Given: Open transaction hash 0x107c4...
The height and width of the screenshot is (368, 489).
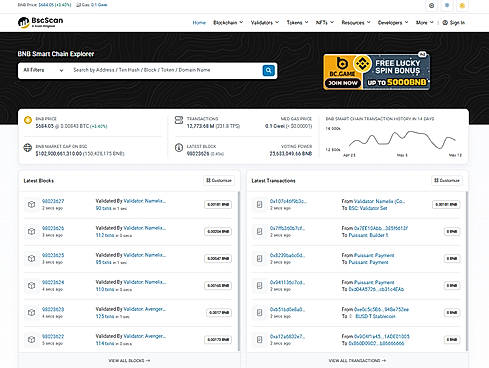Looking at the screenshot, I should point(288,201).
